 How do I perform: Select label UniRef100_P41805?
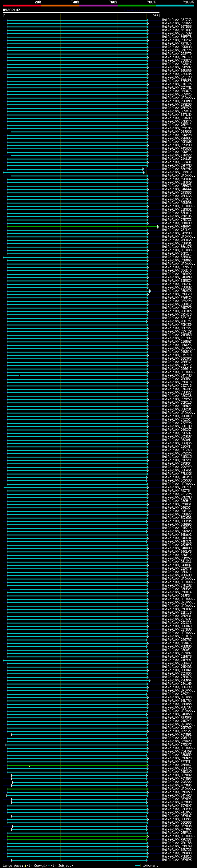point(177,812)
